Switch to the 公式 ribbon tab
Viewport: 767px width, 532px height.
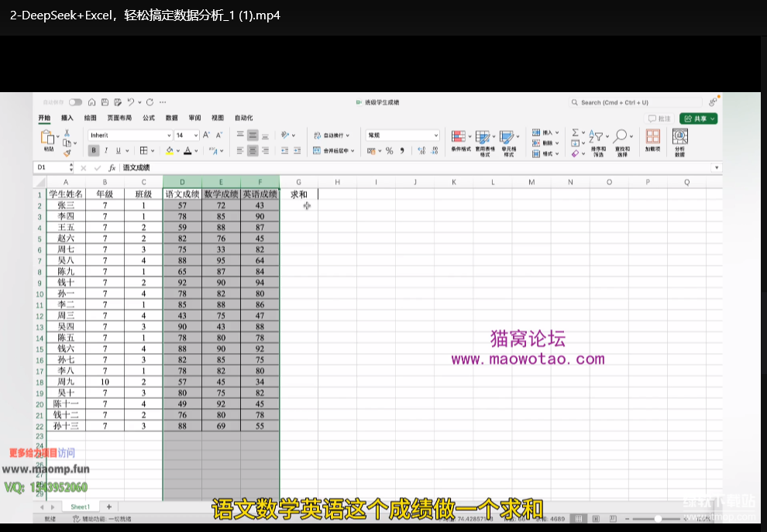148,118
